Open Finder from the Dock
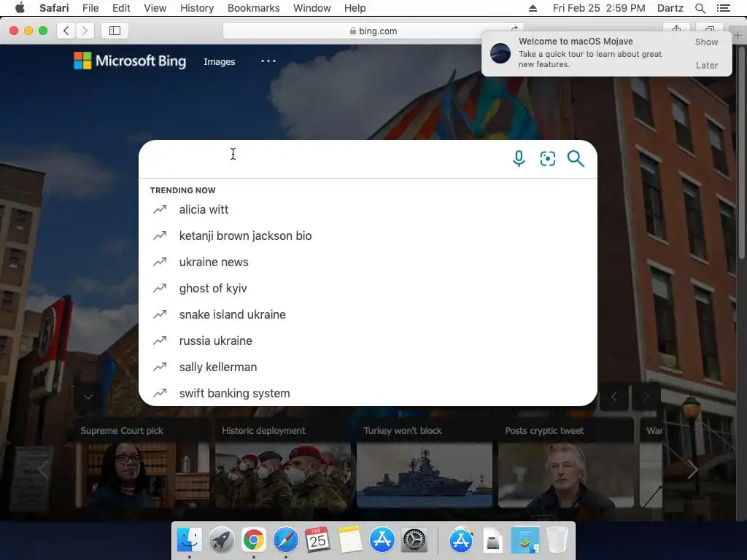Screen dimensions: 747x560 pos(190,540)
